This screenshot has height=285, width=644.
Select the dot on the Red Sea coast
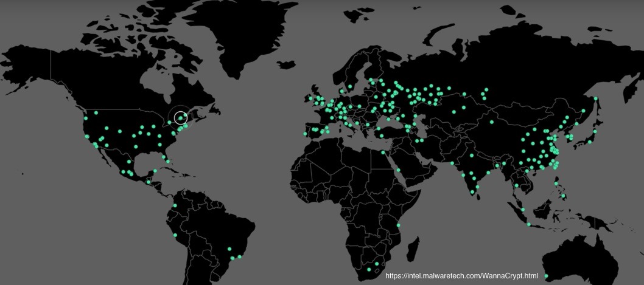[398, 170]
